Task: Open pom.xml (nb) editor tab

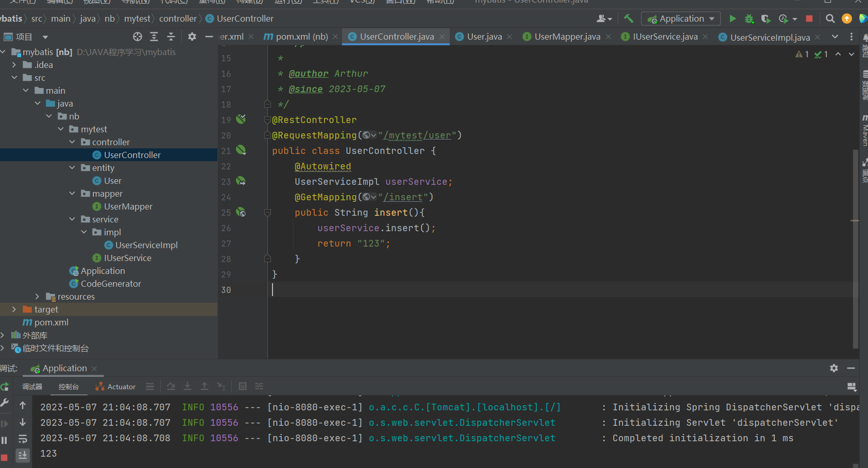Action: click(301, 37)
